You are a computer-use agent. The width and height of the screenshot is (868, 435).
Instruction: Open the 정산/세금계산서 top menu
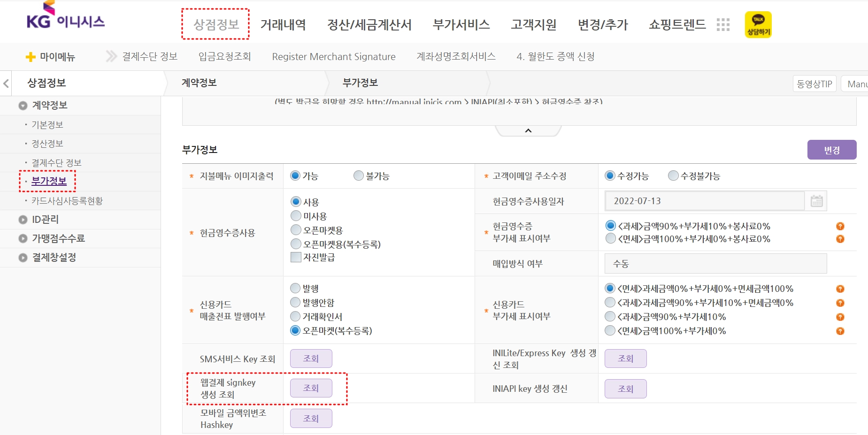pos(369,24)
